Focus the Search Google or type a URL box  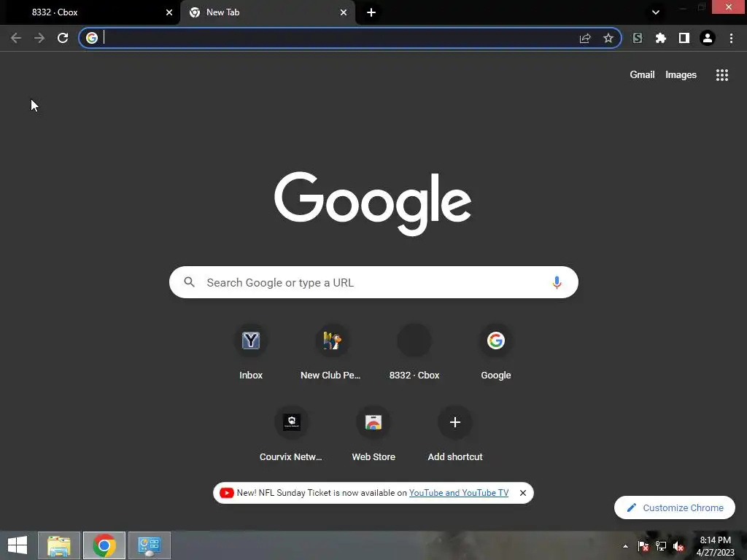point(373,282)
